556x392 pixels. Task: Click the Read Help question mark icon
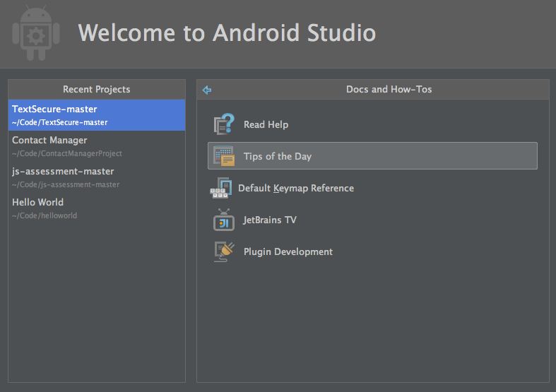(224, 124)
